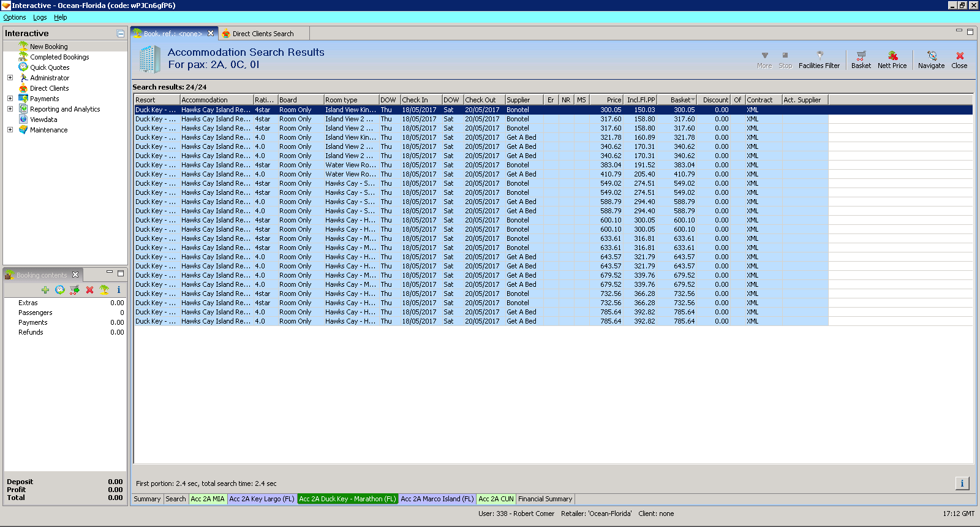980x527 pixels.
Task: Open the Facilities Filter funnel tool
Action: click(819, 59)
